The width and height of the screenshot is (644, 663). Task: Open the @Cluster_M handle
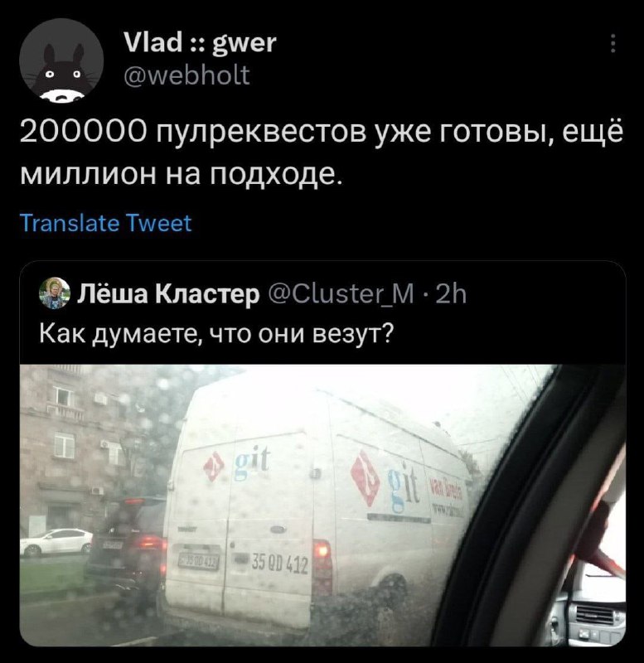(x=341, y=294)
